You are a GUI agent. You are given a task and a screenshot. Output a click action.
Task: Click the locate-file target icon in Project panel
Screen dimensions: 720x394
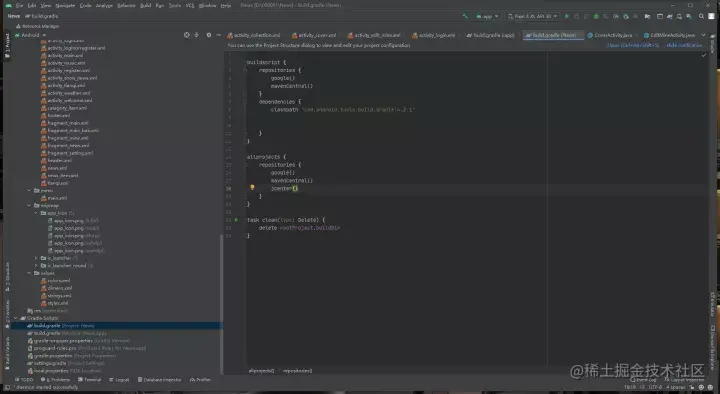[186, 35]
